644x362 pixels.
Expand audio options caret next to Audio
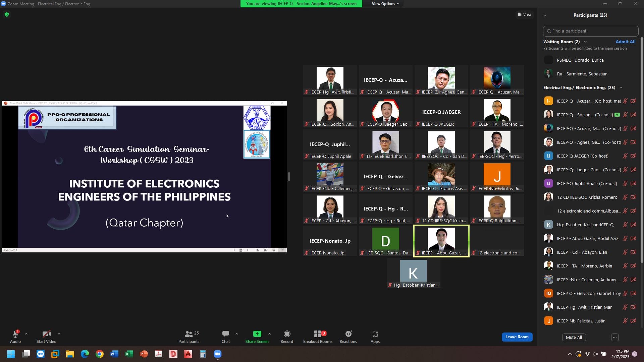[x=26, y=334]
